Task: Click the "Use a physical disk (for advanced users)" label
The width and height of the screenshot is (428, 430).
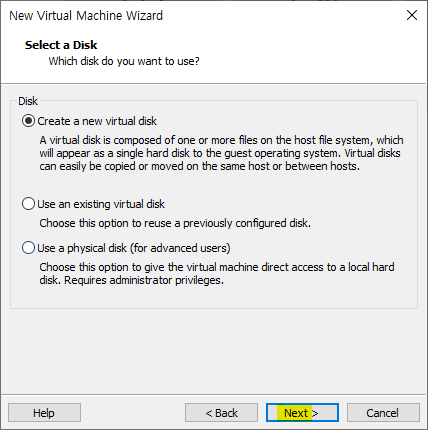Action: coord(134,248)
